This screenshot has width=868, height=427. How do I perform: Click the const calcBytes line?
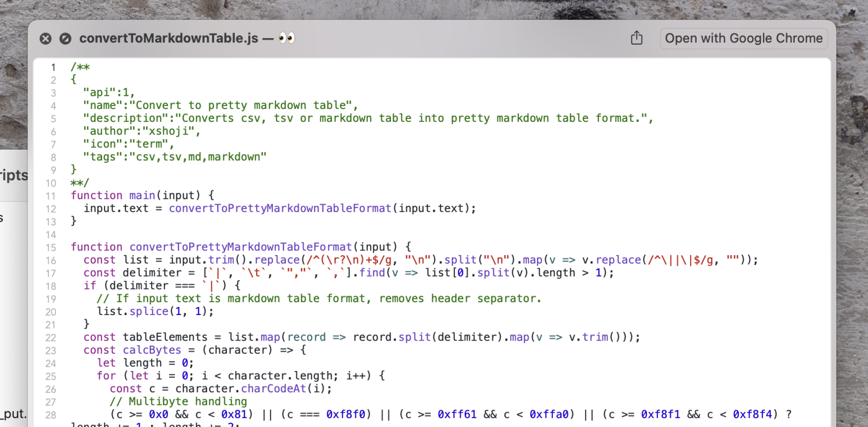(195, 350)
